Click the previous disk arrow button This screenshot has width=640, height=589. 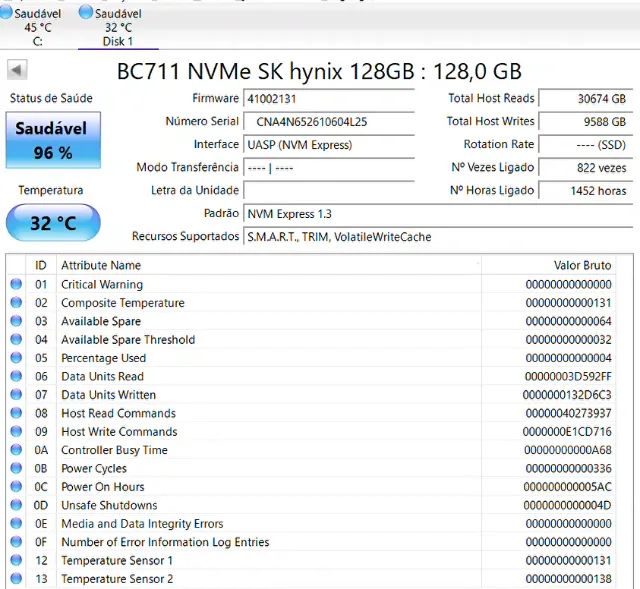tap(17, 70)
